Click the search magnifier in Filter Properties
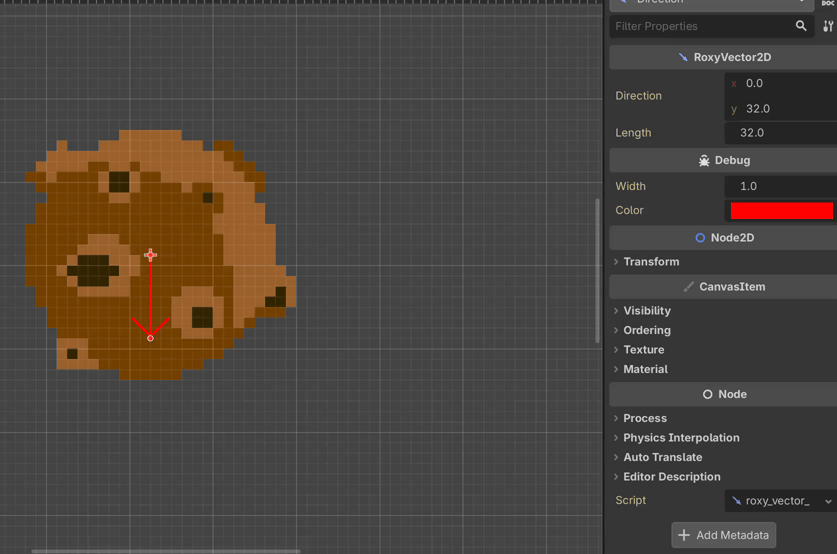The height and width of the screenshot is (554, 837). click(801, 26)
